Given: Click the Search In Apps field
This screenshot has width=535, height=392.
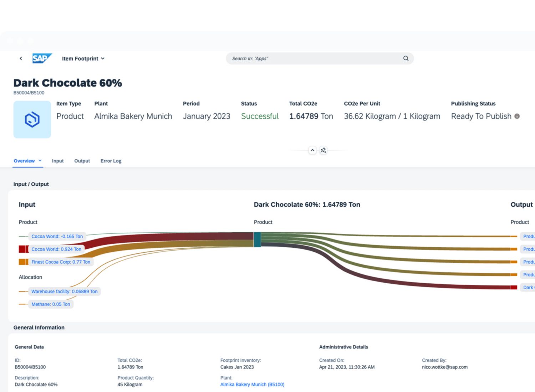Looking at the screenshot, I should point(314,58).
